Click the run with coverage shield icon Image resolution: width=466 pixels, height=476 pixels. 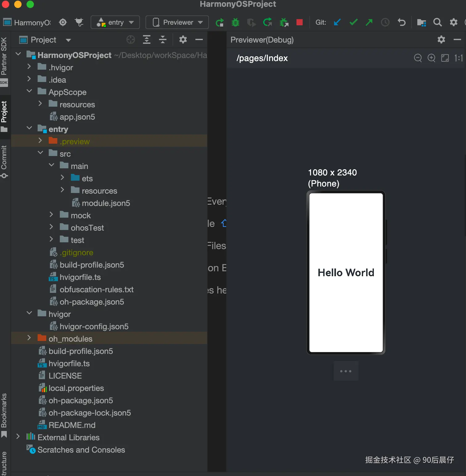[x=251, y=22]
